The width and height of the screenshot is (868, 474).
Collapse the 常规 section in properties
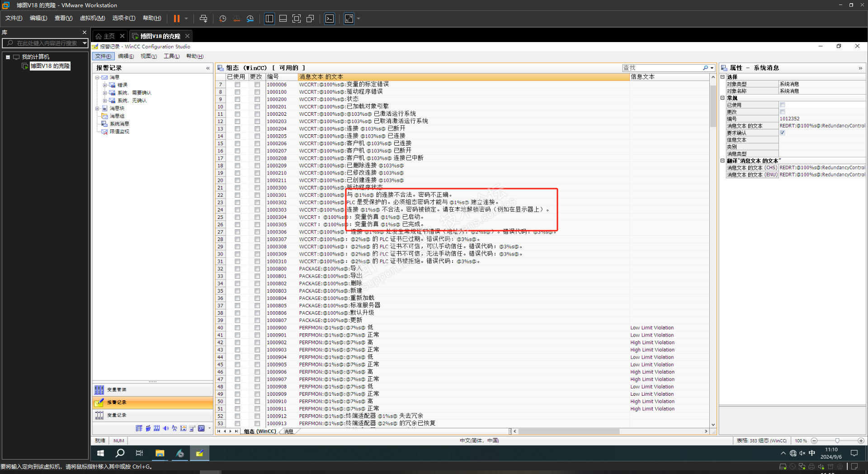pos(722,98)
